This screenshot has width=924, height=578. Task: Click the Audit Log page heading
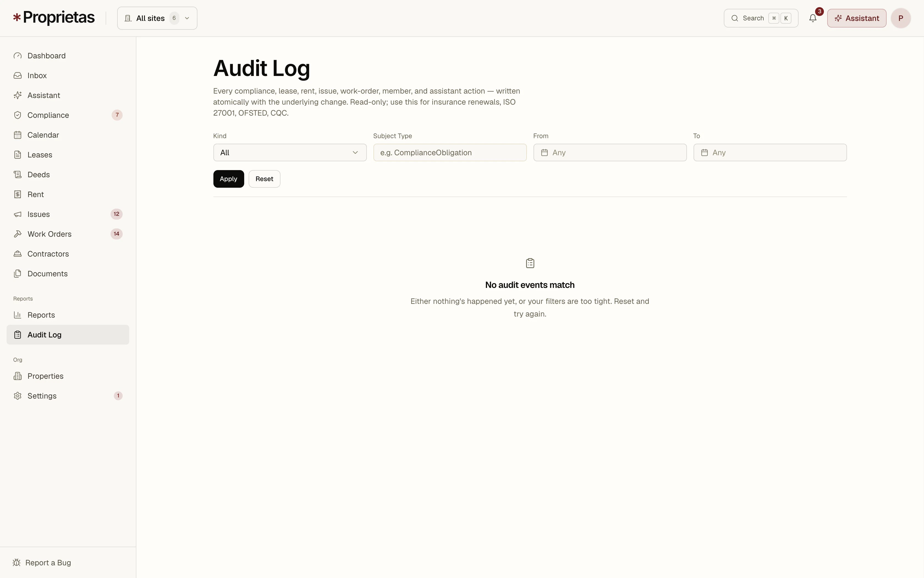pyautogui.click(x=262, y=69)
